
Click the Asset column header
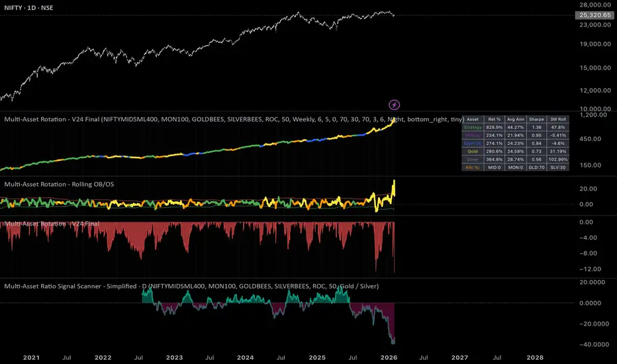pos(473,119)
